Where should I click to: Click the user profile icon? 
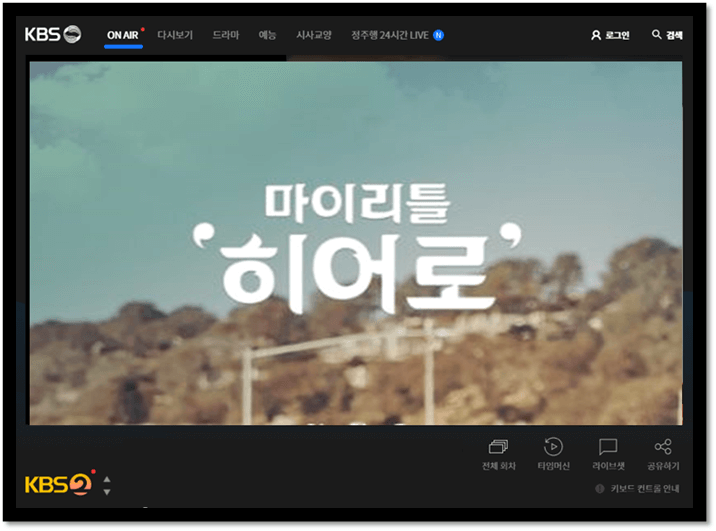[596, 35]
